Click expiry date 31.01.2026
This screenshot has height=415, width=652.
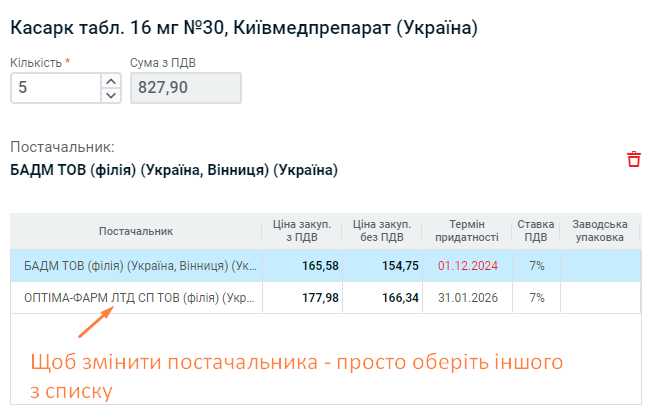467,298
